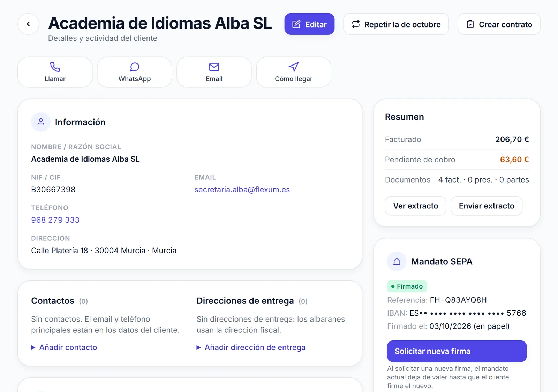Viewport: 558px width, 392px height.
Task: Click the Contactos section heading
Action: [x=53, y=301]
